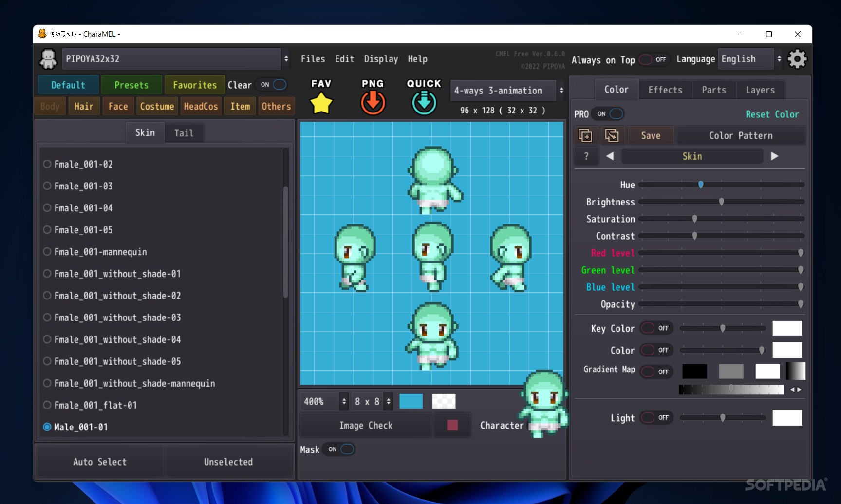The height and width of the screenshot is (504, 841).
Task: Enable the Light toggle
Action: (x=656, y=418)
